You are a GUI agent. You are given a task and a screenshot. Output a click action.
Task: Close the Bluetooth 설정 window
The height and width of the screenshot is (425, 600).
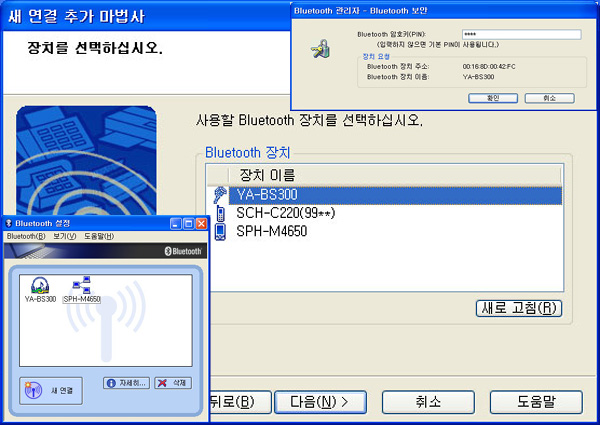pos(202,223)
